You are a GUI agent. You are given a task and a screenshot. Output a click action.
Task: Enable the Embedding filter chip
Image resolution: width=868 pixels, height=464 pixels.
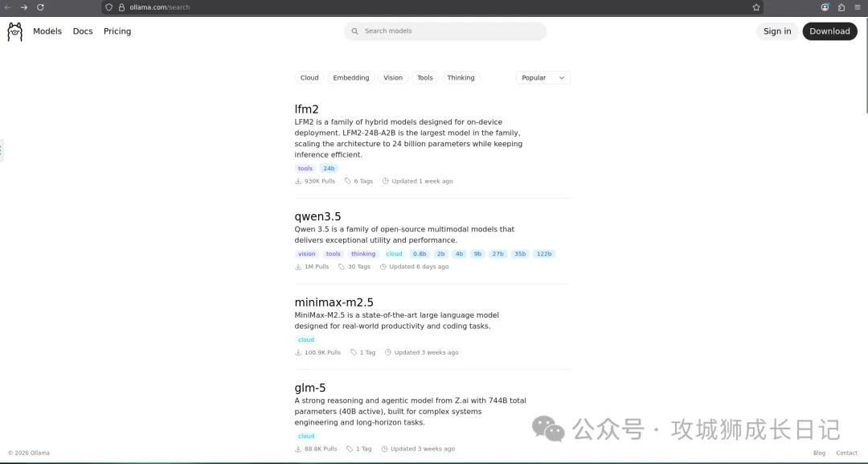351,78
